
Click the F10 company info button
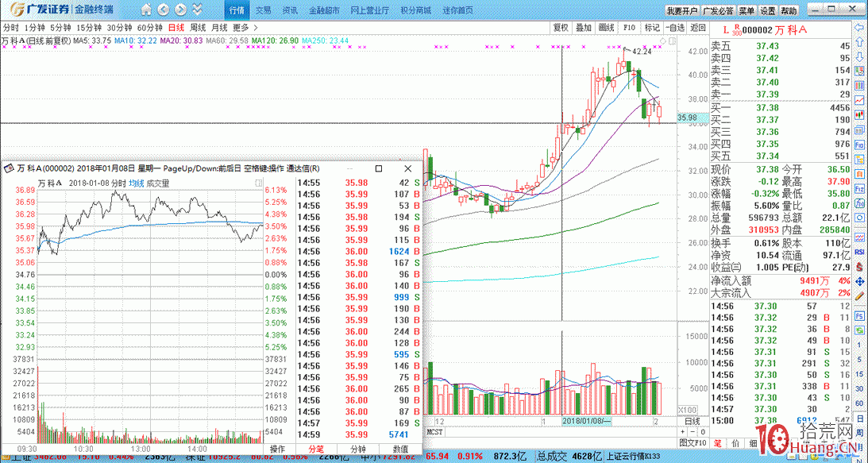(x=629, y=28)
